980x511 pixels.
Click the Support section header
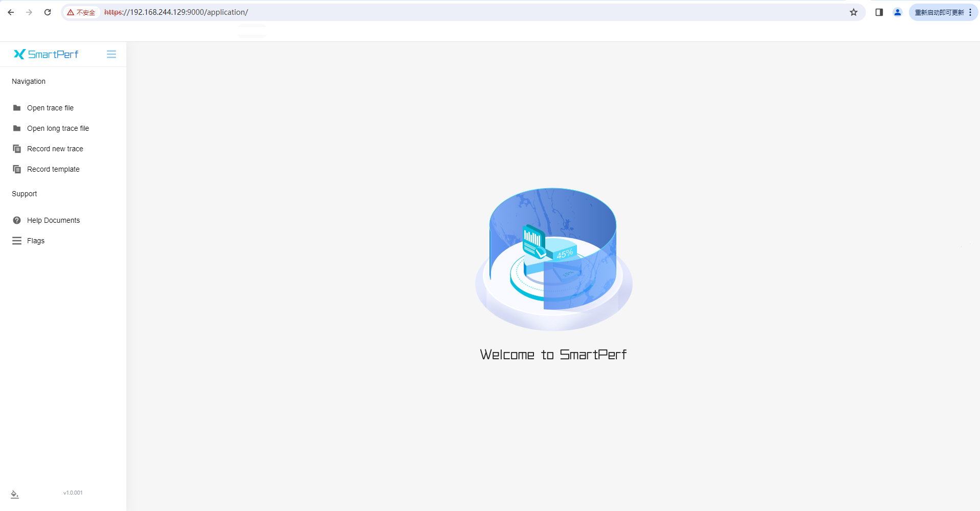(x=24, y=193)
